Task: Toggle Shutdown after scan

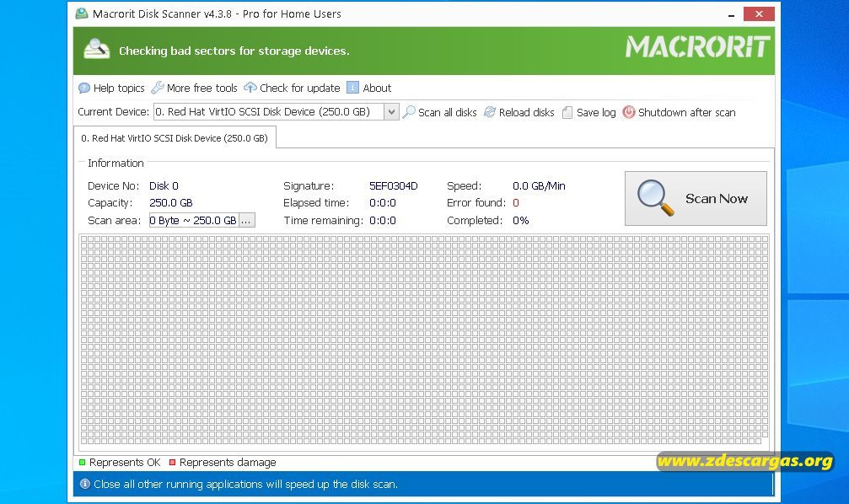Action: tap(679, 112)
